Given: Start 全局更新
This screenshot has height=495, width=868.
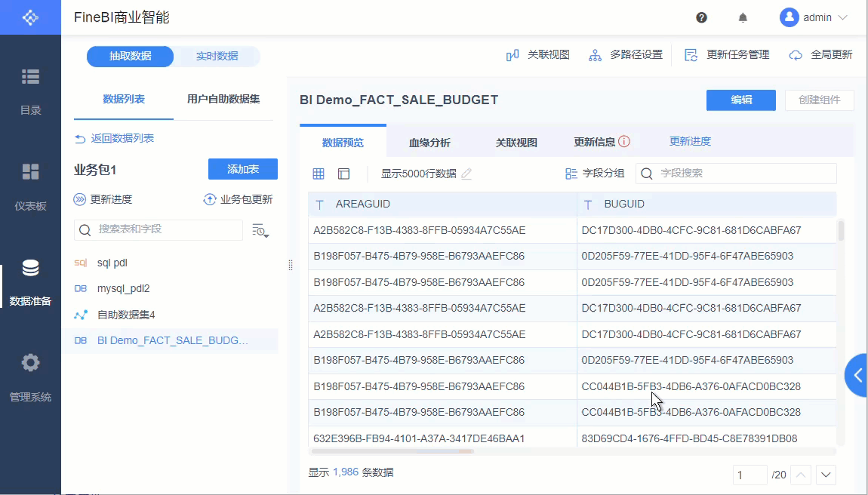Looking at the screenshot, I should point(820,55).
